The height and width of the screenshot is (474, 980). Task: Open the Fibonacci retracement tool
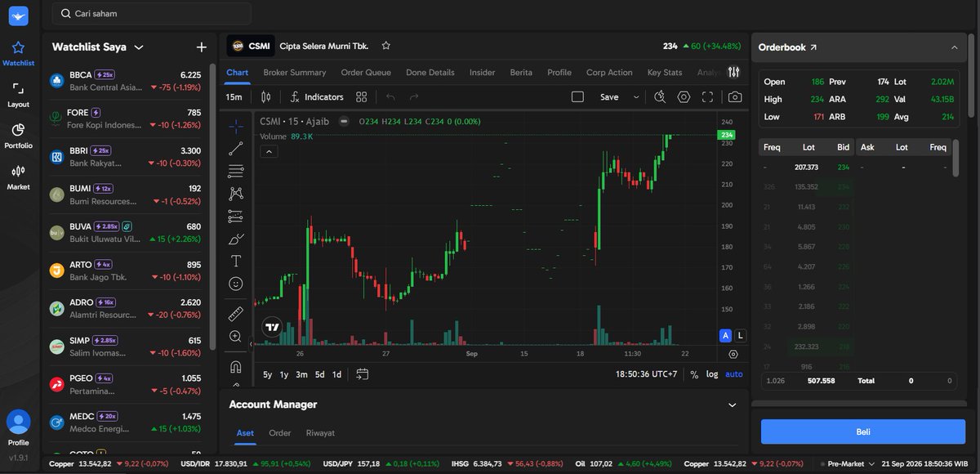236,171
